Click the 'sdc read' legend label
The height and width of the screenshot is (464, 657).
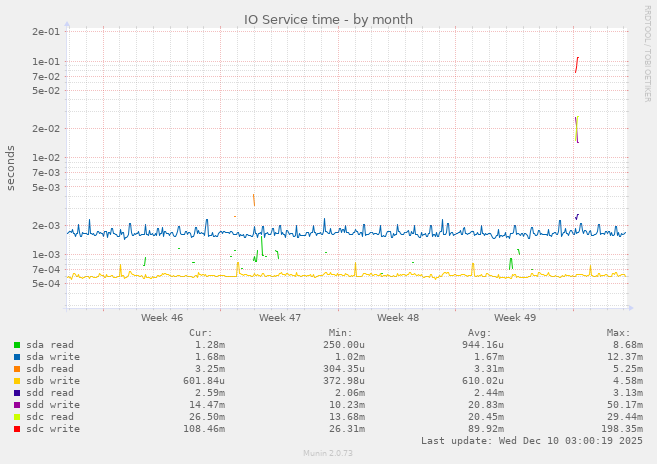click(50, 417)
